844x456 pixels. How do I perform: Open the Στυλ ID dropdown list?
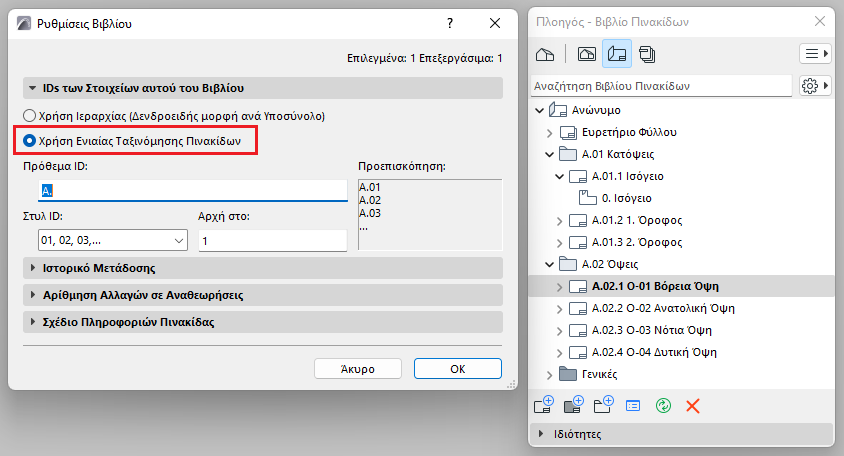tap(113, 240)
